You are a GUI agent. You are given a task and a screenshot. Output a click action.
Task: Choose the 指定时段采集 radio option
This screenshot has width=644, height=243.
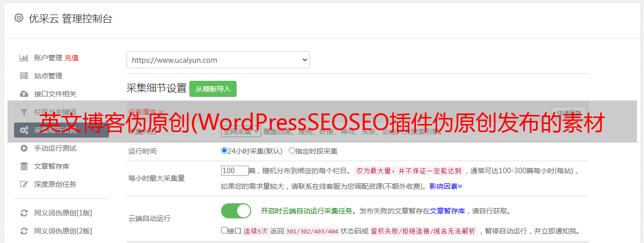[x=292, y=151]
